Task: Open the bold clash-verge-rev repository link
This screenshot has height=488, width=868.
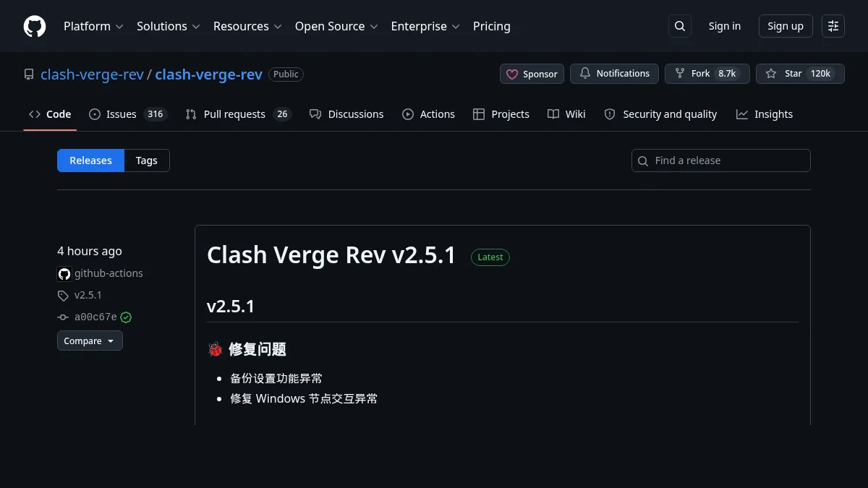Action: click(208, 74)
